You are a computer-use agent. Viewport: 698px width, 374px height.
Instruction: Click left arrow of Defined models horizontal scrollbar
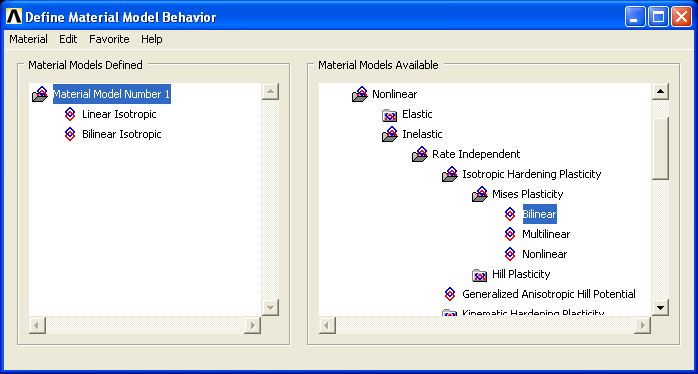click(37, 325)
